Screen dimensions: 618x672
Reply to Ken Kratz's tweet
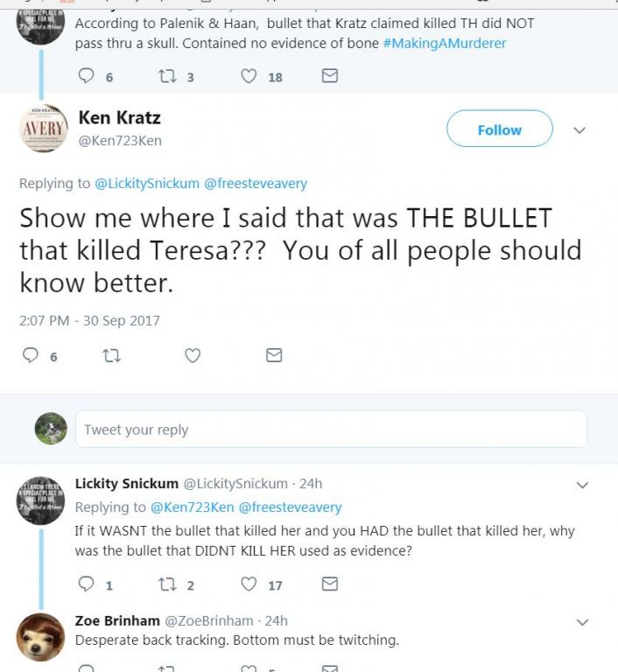[31, 355]
